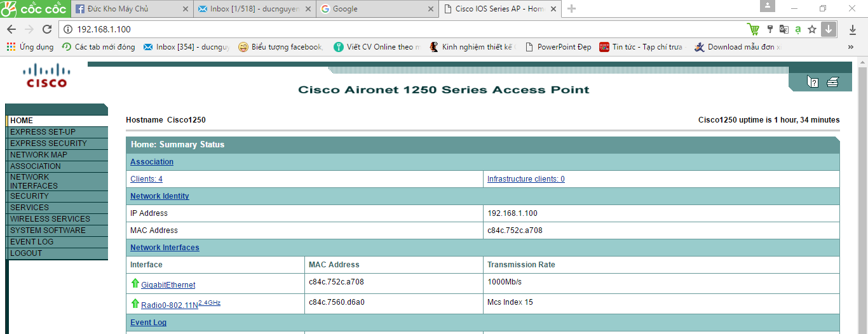Open NETWORK INTERFACES in the side menu
Image resolution: width=868 pixels, height=334 pixels.
tap(57, 182)
